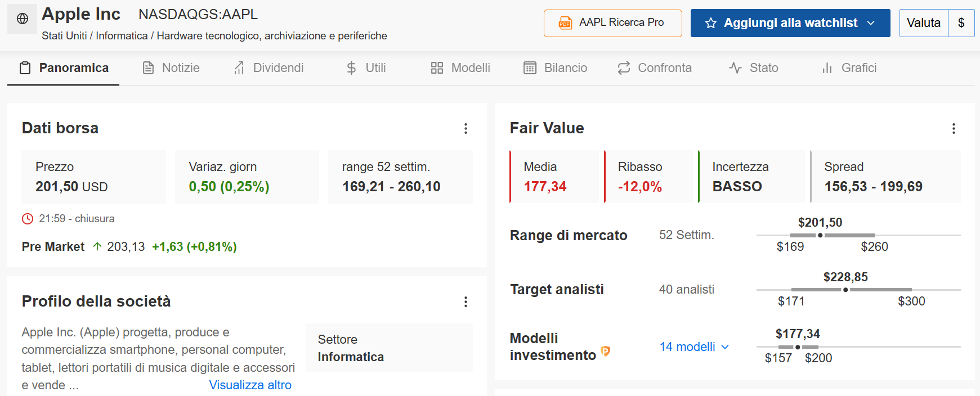Click the PDF icon in AAPL Ricerca Pro

(565, 23)
